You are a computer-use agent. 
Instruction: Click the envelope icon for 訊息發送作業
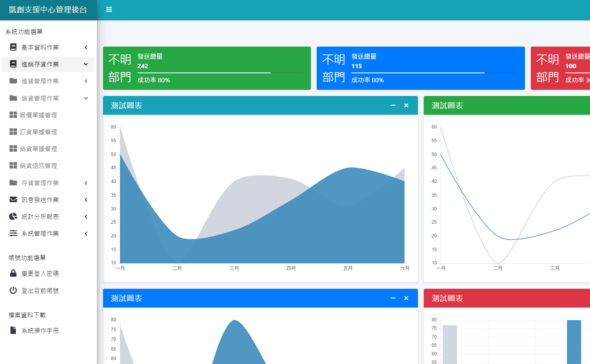point(13,200)
